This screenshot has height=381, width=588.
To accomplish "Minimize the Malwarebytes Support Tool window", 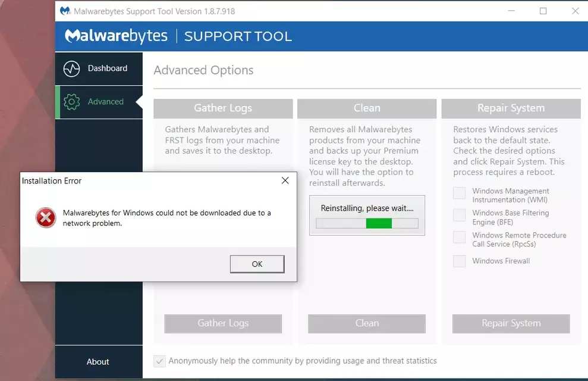I will point(511,11).
